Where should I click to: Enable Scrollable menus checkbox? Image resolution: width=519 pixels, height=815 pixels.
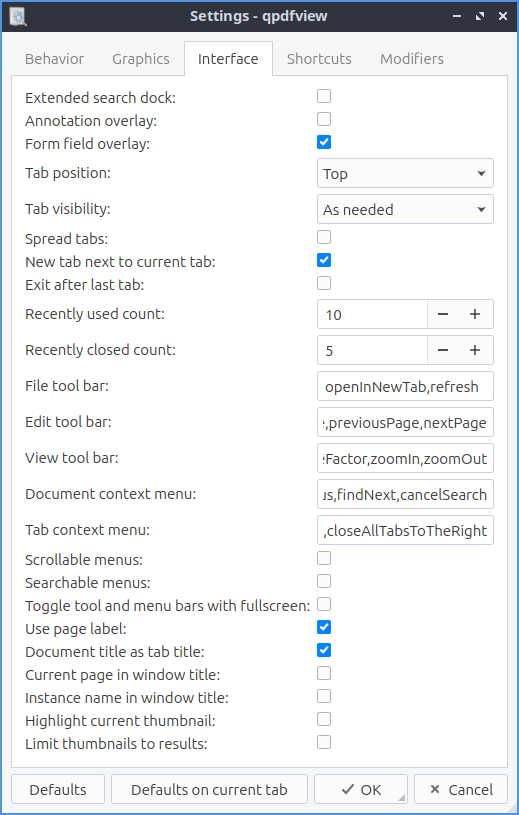pos(324,558)
